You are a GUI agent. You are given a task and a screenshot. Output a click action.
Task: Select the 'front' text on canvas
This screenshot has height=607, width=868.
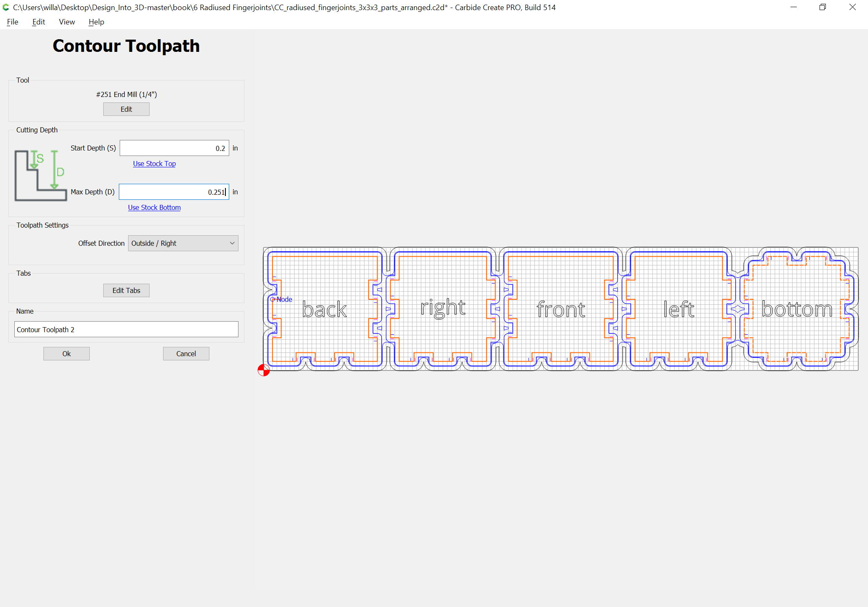[561, 309]
